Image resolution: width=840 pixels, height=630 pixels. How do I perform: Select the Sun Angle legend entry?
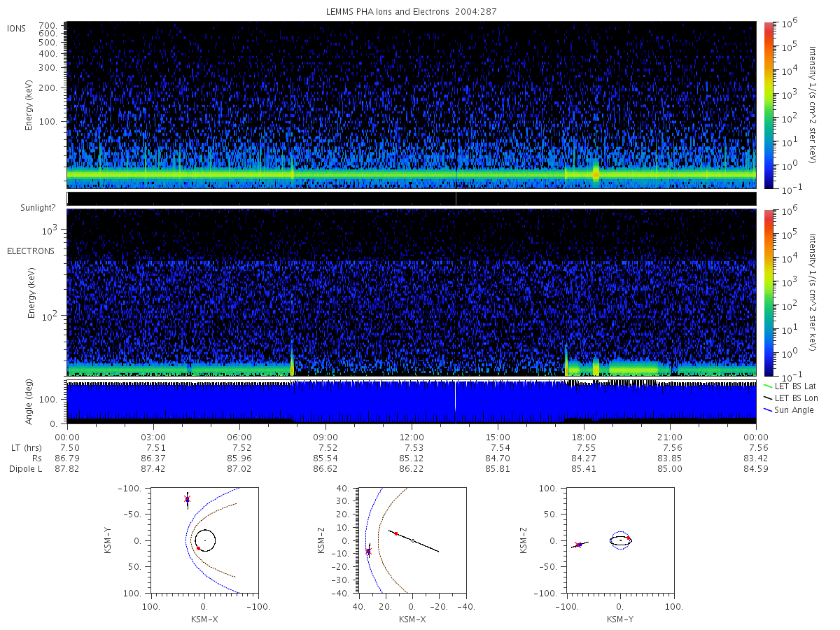tap(789, 409)
